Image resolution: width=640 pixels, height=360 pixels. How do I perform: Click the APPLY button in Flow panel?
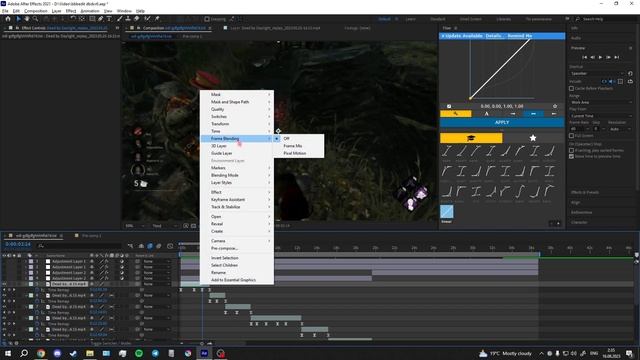pos(502,122)
